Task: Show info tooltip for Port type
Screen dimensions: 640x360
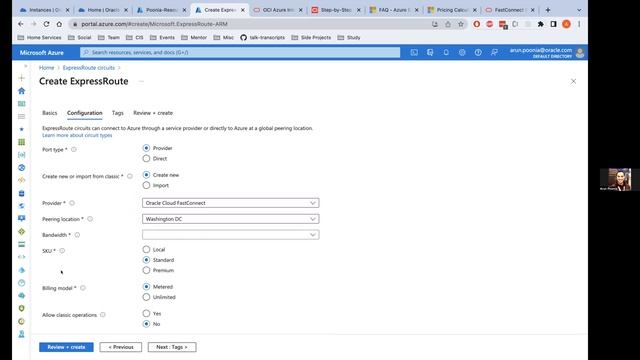Action: point(74,149)
